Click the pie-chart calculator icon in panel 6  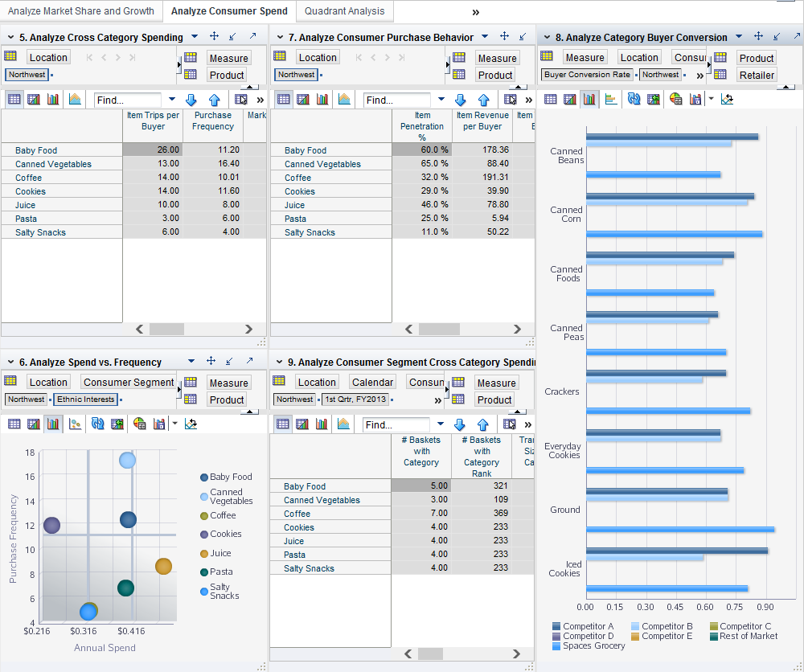click(139, 424)
